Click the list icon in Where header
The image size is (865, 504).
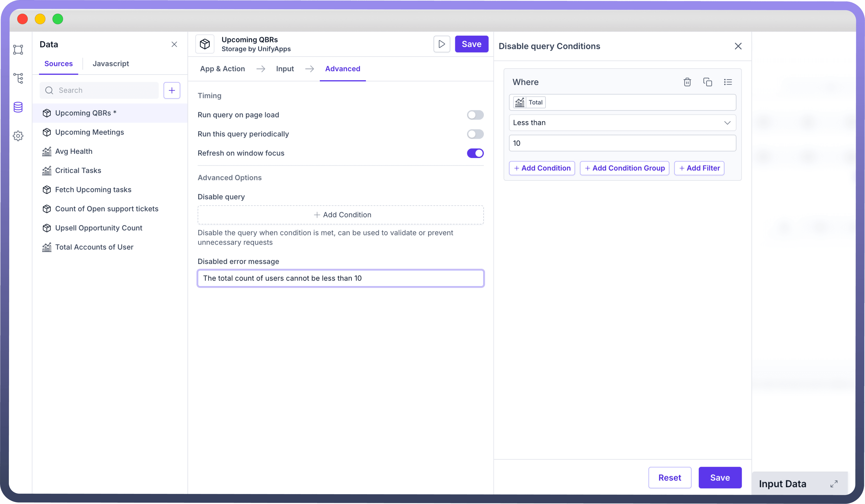pyautogui.click(x=728, y=82)
